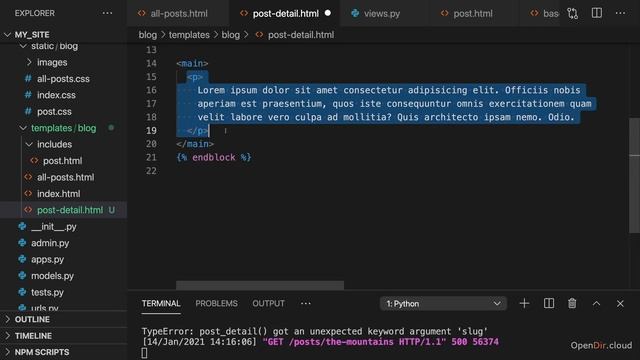Open index.css file
This screenshot has height=360, width=640.
coord(56,95)
